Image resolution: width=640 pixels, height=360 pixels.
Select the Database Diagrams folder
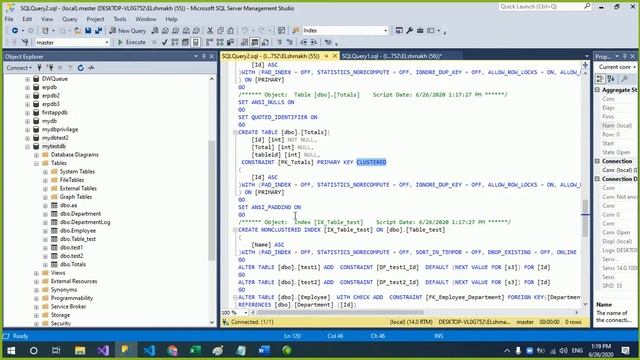pos(75,155)
